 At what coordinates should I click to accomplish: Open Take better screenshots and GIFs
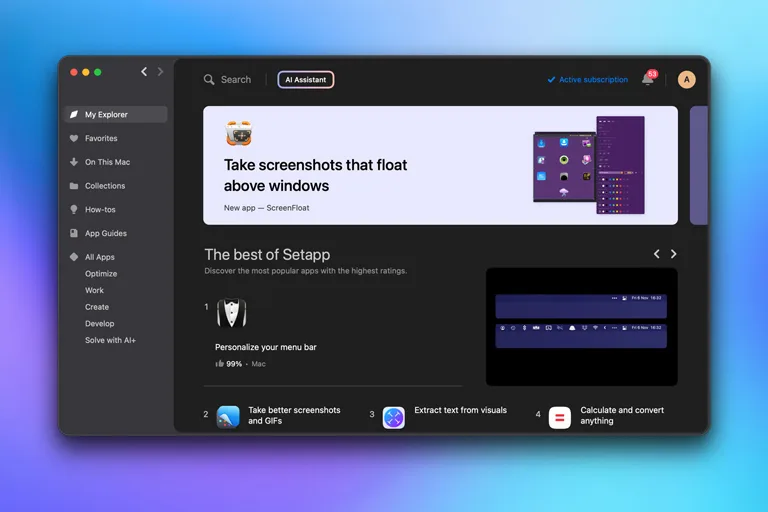294,415
